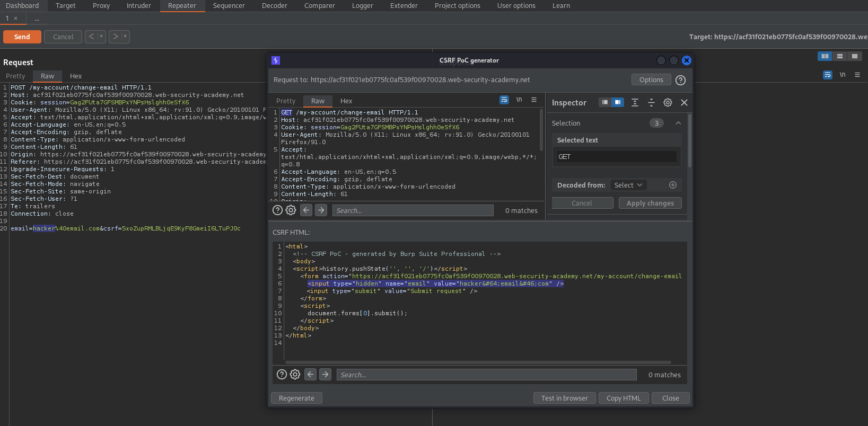Go back in Repeater request history
Viewport: 868px width, 426px height.
[x=91, y=37]
